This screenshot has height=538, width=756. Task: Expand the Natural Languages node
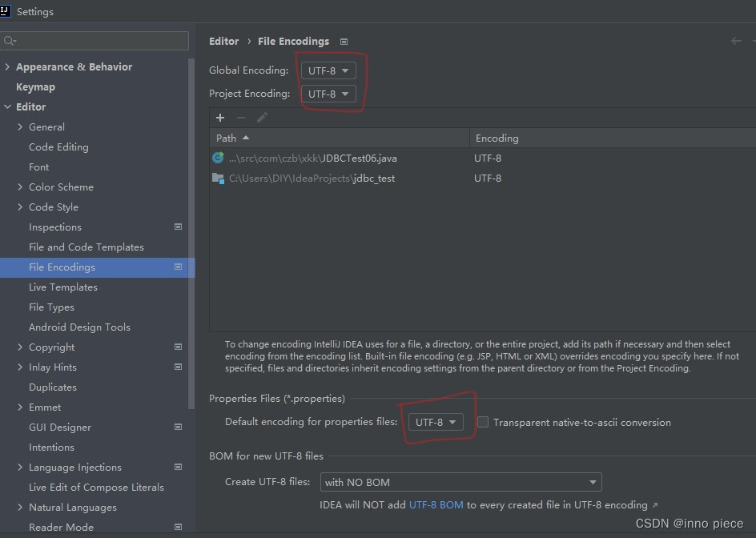point(20,507)
